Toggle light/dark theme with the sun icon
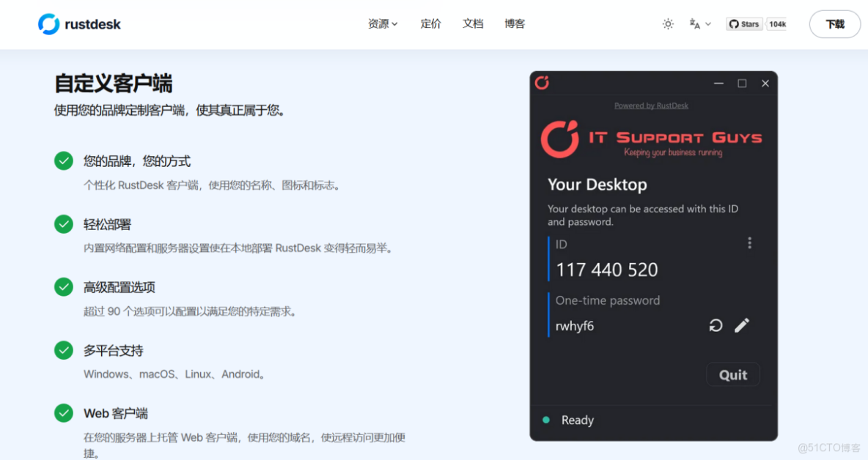 668,23
